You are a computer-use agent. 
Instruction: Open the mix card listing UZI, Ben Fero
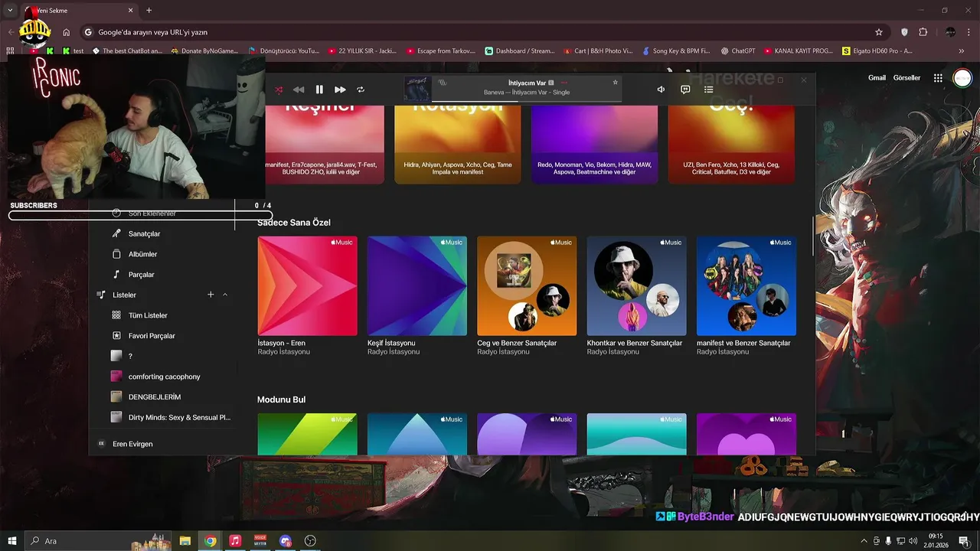click(x=731, y=145)
